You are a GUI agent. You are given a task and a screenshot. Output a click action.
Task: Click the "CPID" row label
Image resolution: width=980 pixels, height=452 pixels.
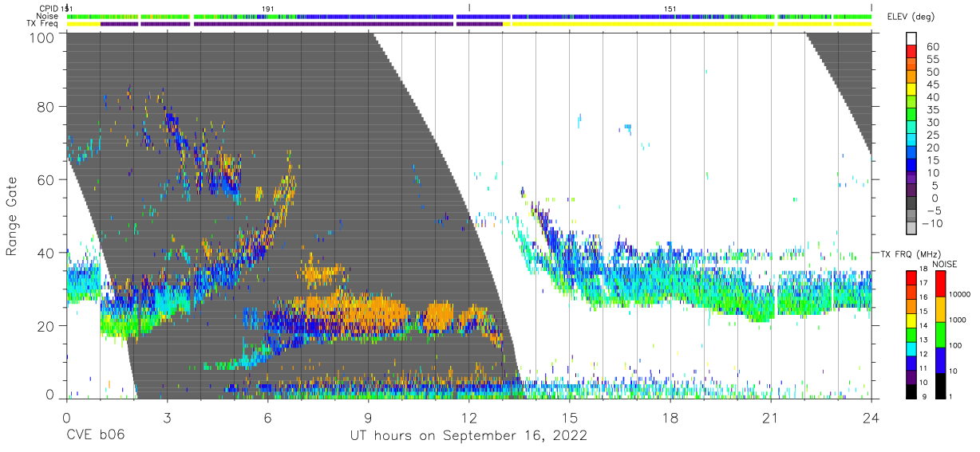(x=49, y=9)
